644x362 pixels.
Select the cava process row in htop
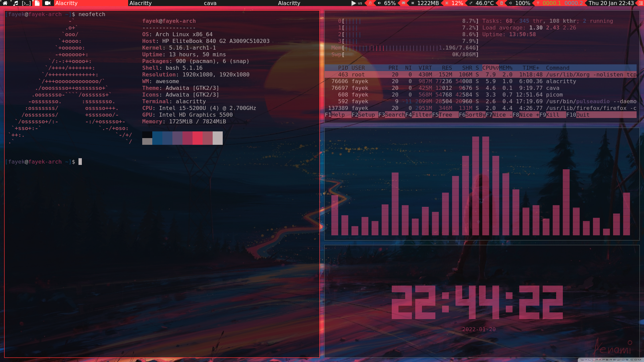click(x=480, y=88)
